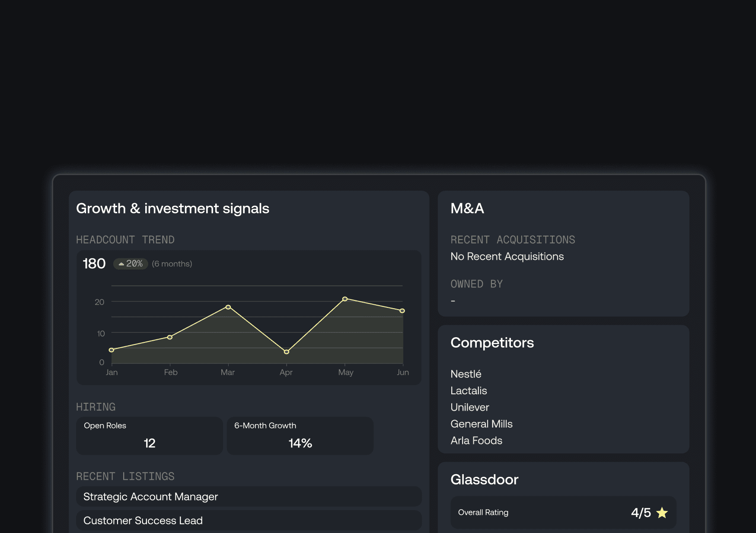The width and height of the screenshot is (756, 533).
Task: Click the RECENT ACQUISITIONS heading
Action: (513, 240)
